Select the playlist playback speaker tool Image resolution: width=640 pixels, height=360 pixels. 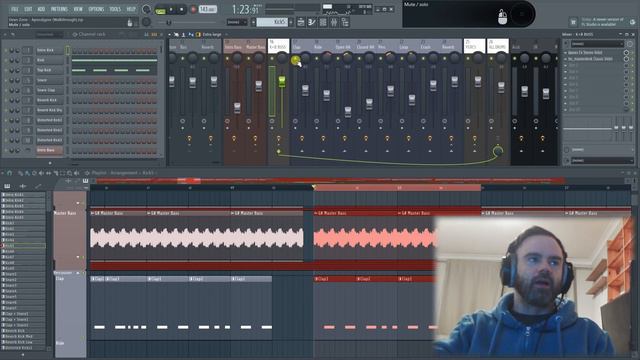click(76, 173)
